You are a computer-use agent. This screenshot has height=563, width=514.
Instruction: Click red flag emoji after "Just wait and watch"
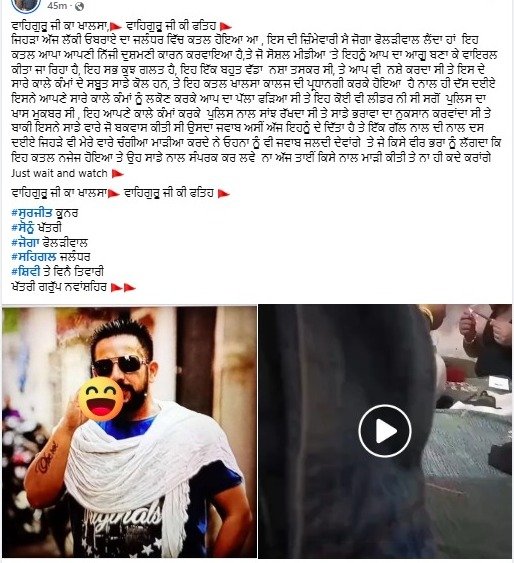[117, 174]
